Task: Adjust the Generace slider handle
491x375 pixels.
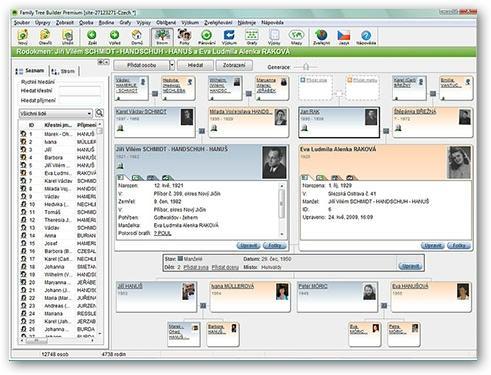Action: point(306,67)
